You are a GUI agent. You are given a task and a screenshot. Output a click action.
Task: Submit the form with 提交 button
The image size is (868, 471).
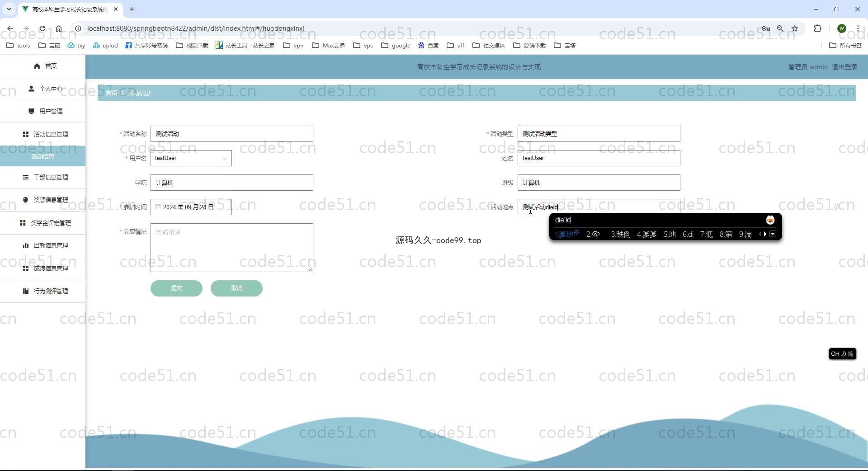(x=176, y=288)
